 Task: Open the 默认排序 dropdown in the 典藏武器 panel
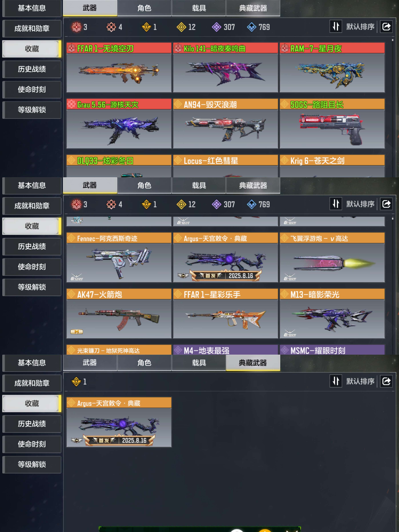click(x=360, y=382)
